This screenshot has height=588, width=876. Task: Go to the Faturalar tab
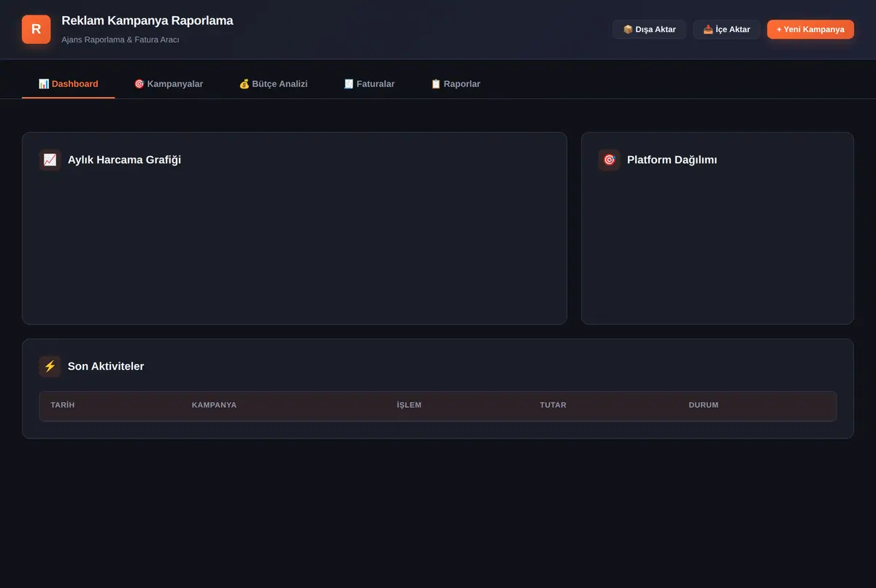(369, 84)
